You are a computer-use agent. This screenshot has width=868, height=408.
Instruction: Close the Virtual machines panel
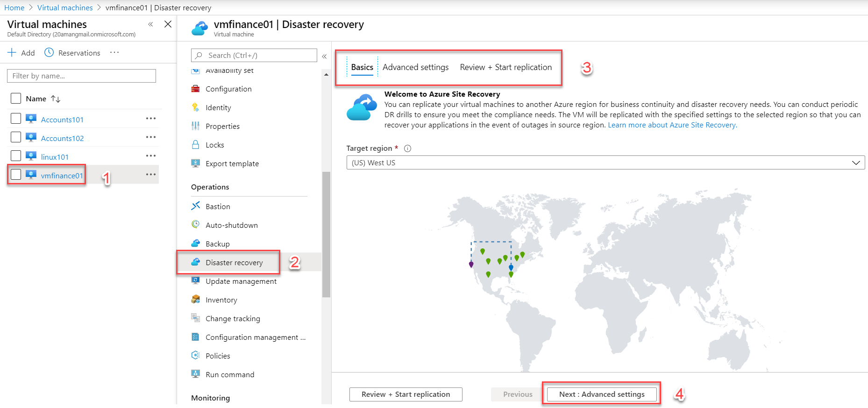[x=168, y=24]
